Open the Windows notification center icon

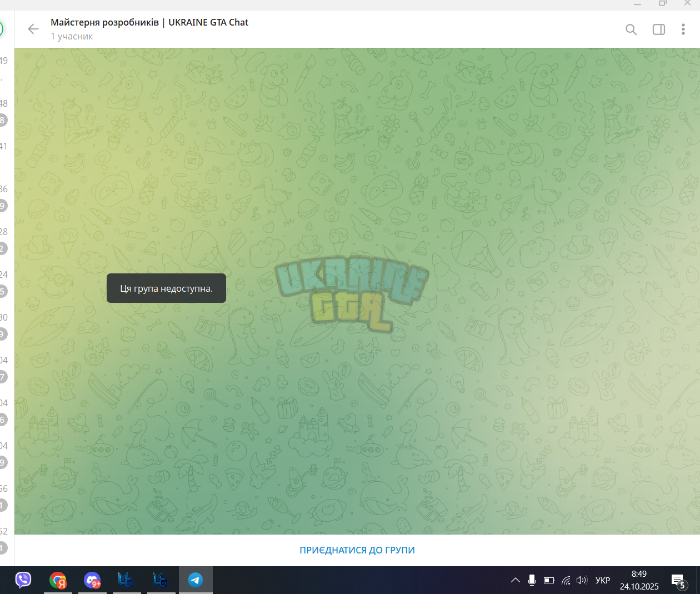click(x=678, y=581)
